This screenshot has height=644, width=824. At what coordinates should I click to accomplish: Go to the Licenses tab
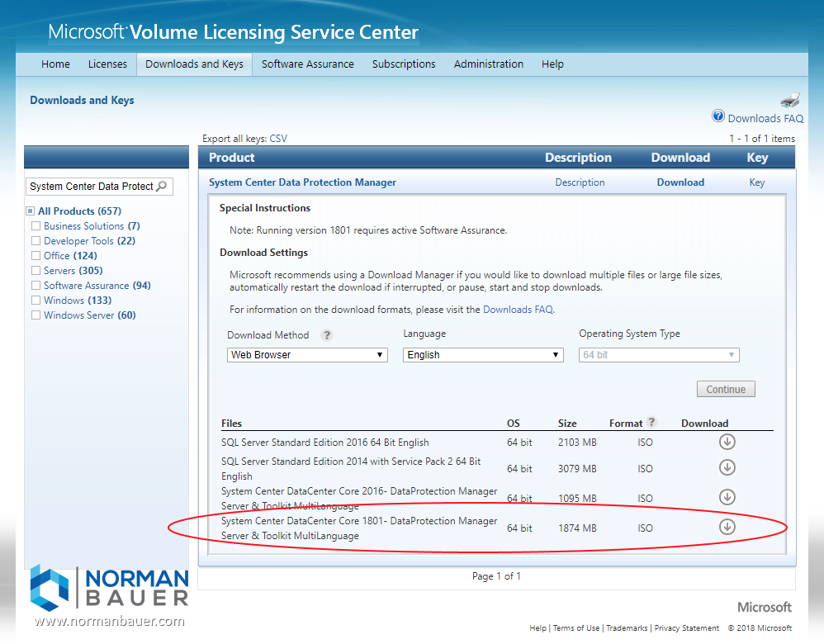107,64
